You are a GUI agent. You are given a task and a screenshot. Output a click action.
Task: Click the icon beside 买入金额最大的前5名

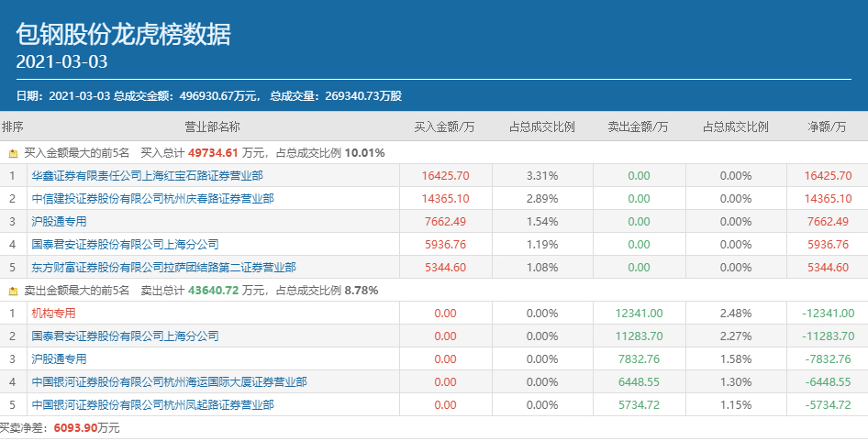tap(13, 153)
